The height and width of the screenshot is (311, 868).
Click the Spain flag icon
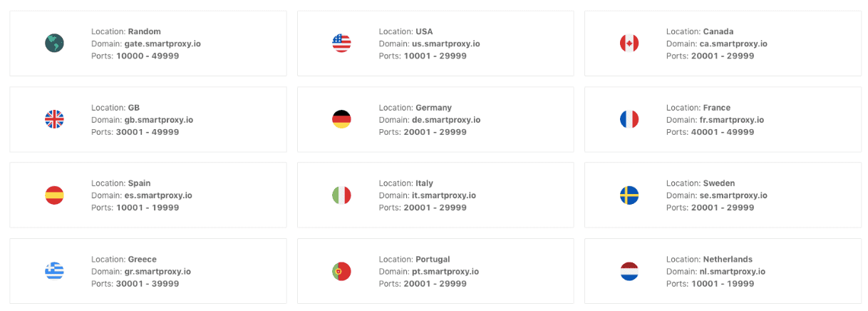coord(55,195)
